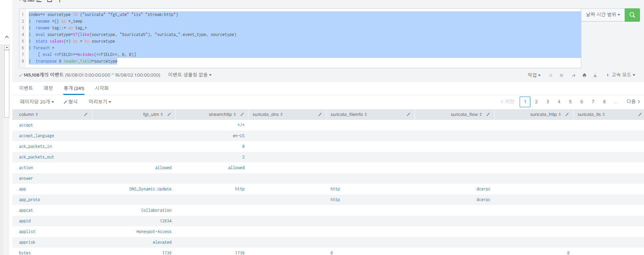Sort by suricata_http column
This screenshot has height=255, width=644.
tap(546, 114)
